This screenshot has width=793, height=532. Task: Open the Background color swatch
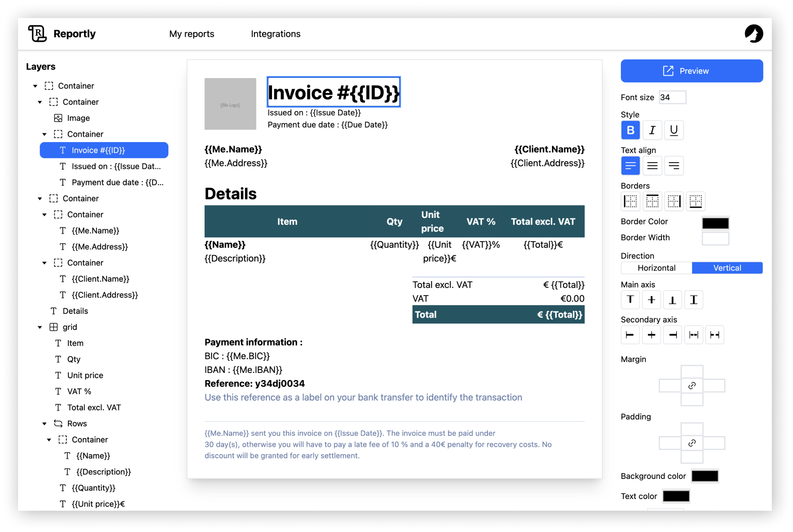point(705,476)
